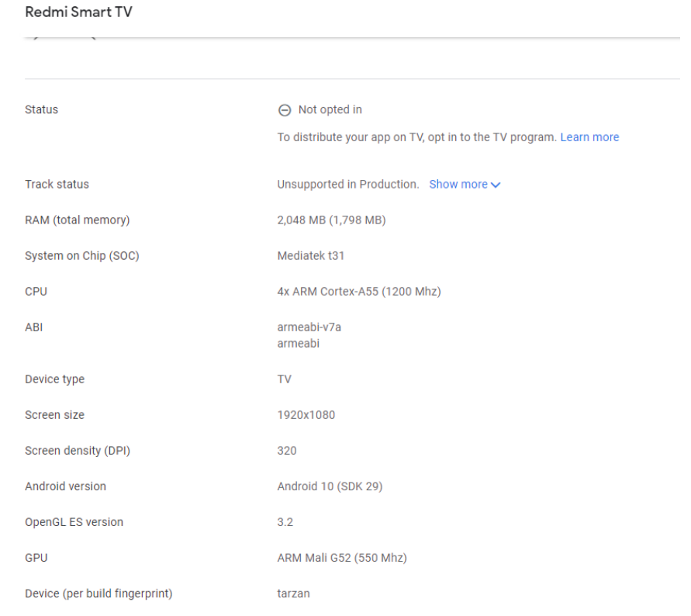
Task: Click the tarzan device fingerprint value
Action: point(295,594)
